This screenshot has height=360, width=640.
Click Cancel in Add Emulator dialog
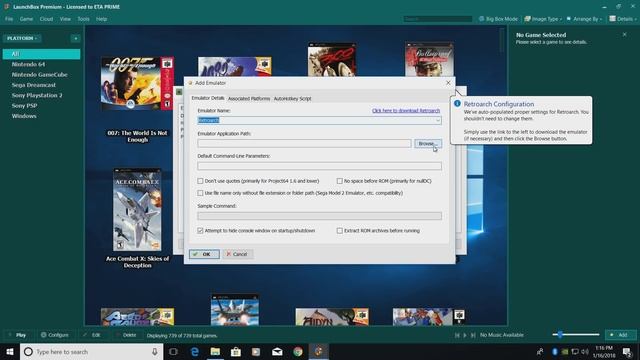pyautogui.click(x=238, y=254)
